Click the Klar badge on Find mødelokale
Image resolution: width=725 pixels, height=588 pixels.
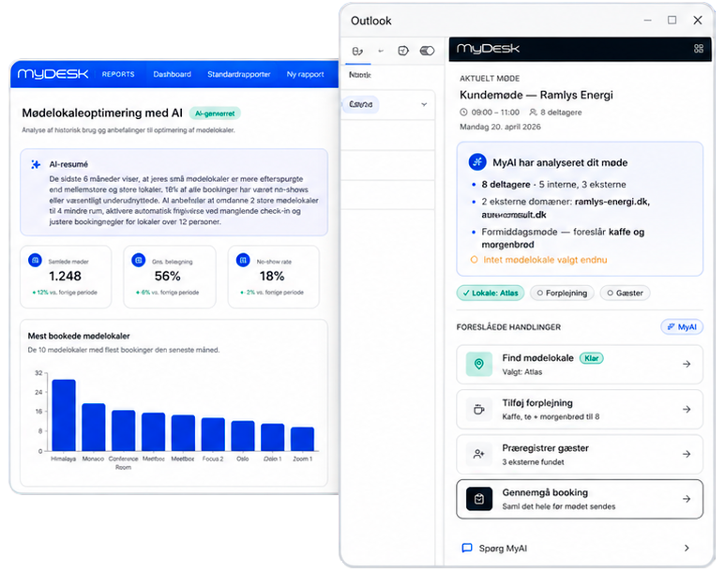tap(592, 358)
